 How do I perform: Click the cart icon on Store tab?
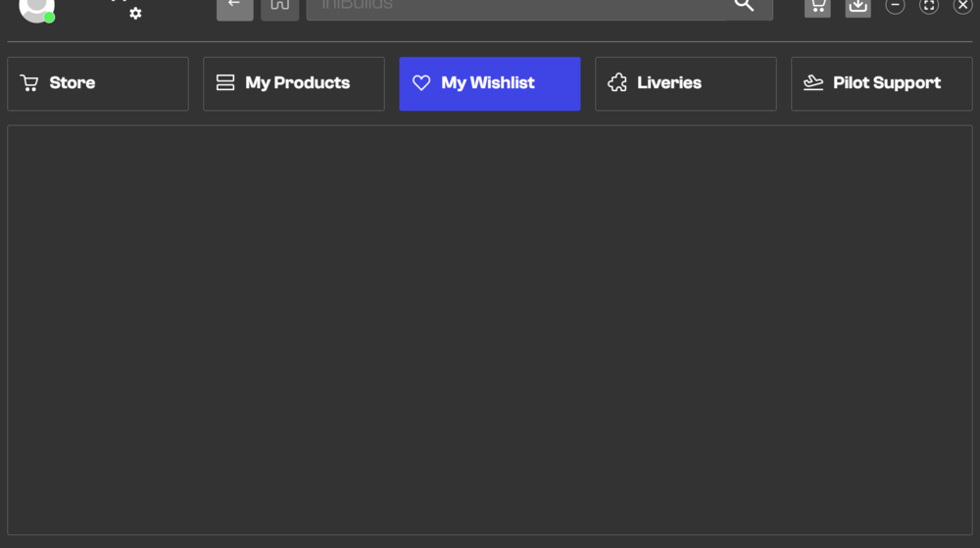29,83
